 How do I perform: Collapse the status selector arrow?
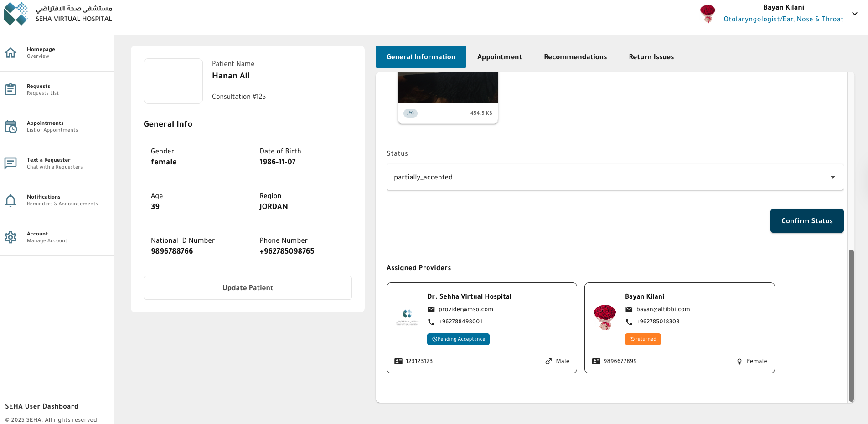833,177
